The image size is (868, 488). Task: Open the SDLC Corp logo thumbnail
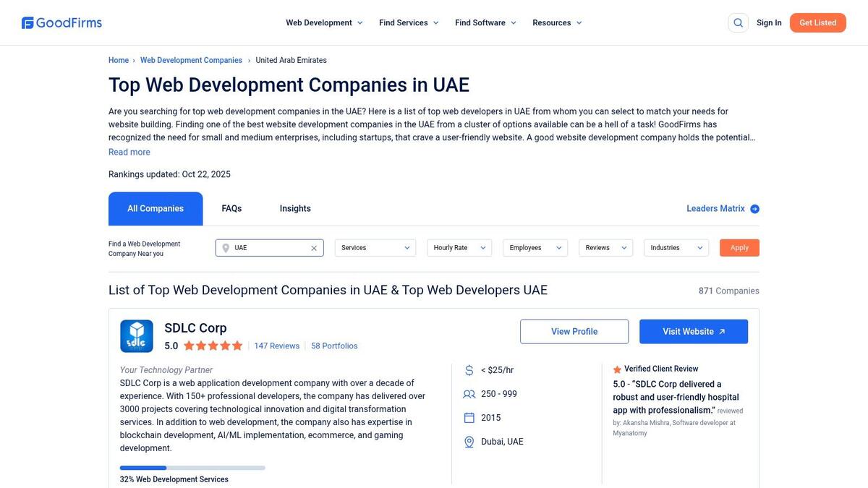pos(137,336)
